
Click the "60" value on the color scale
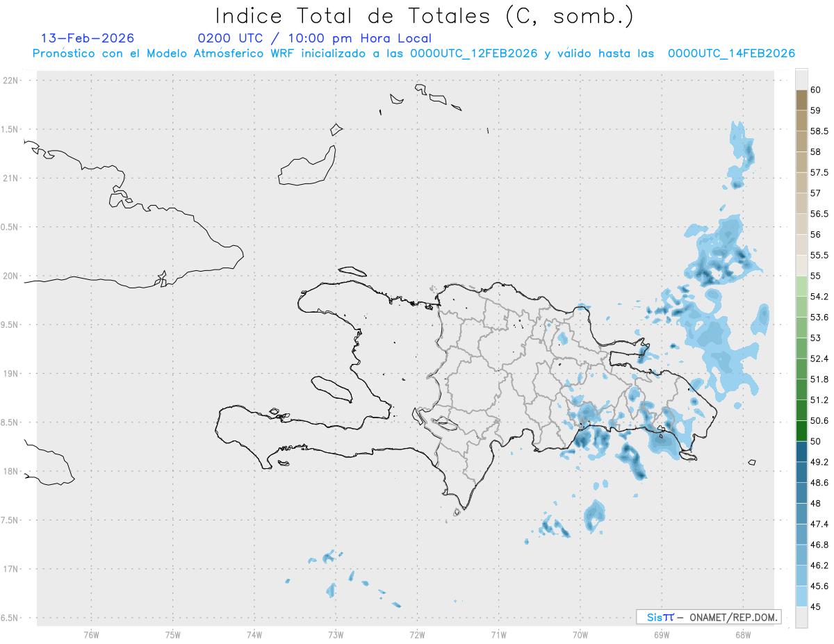click(816, 90)
